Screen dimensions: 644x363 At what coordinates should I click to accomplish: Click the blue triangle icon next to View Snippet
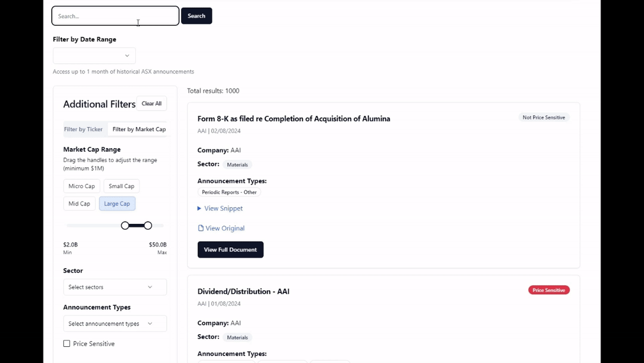[199, 208]
